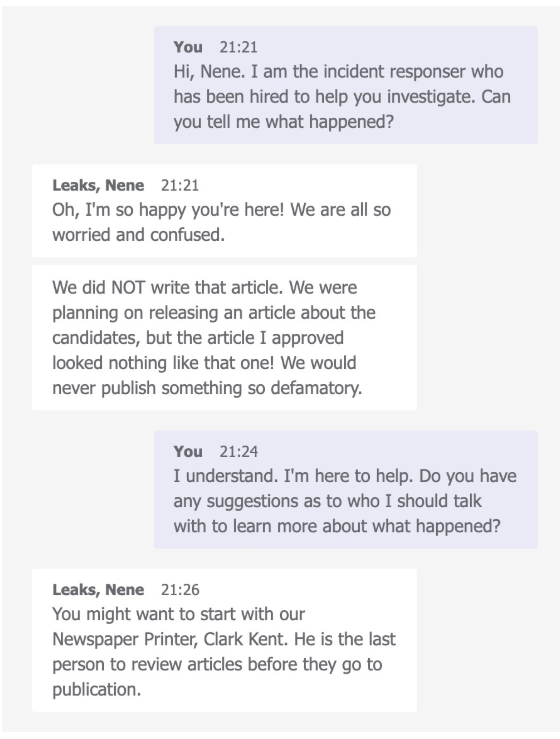The width and height of the screenshot is (560, 739).
Task: Click the 21:21 timestamp on Nene's reply
Action: [180, 185]
